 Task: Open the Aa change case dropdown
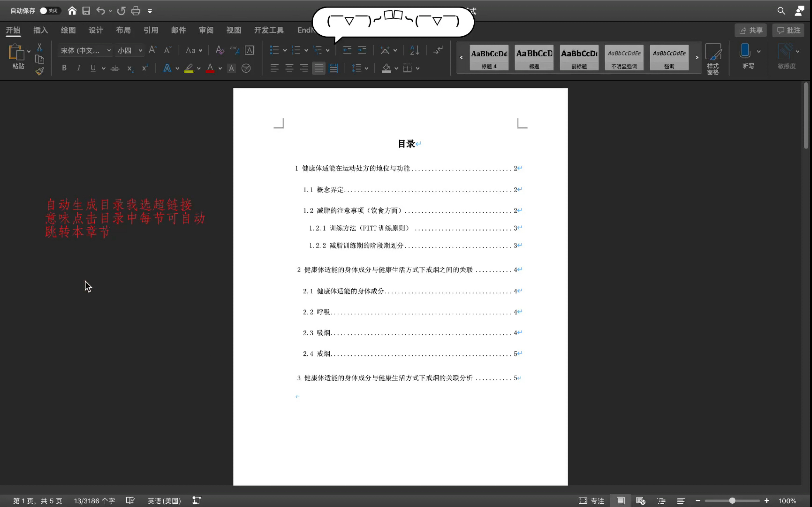pos(194,50)
